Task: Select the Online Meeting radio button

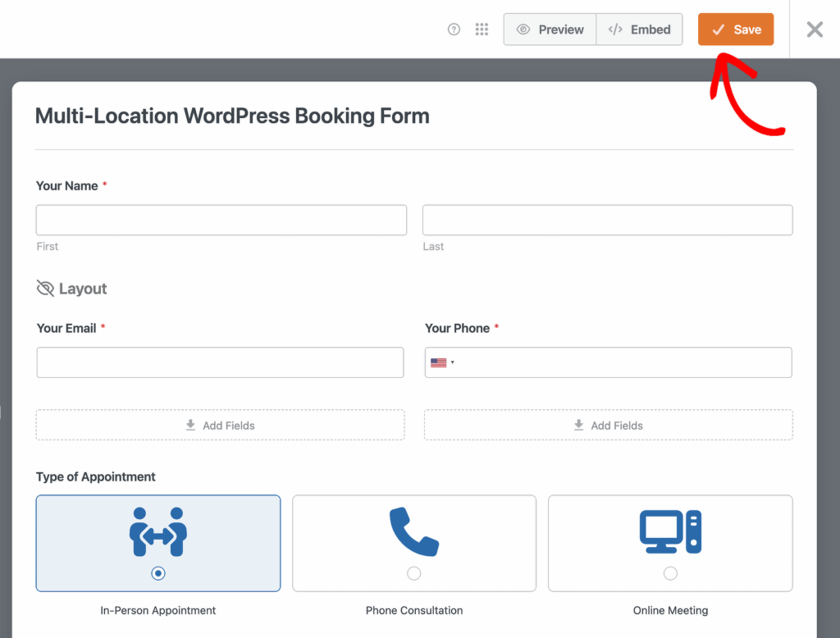Action: click(x=669, y=572)
